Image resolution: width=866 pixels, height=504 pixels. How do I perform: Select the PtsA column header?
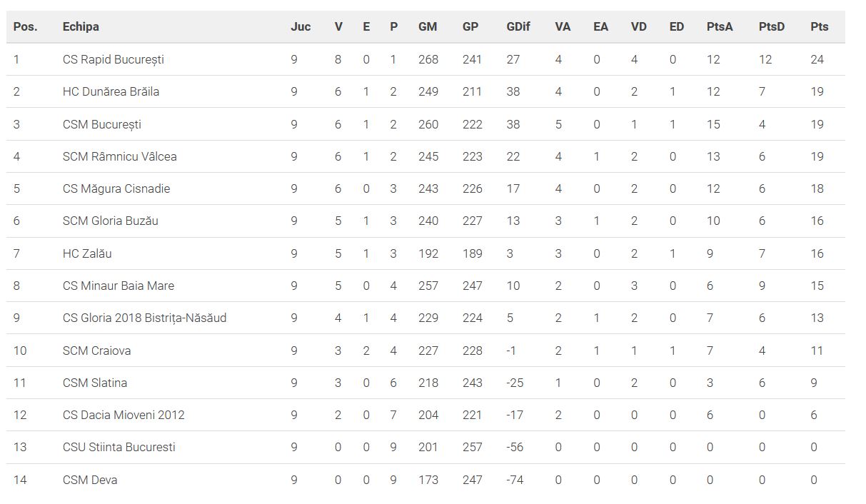click(720, 26)
